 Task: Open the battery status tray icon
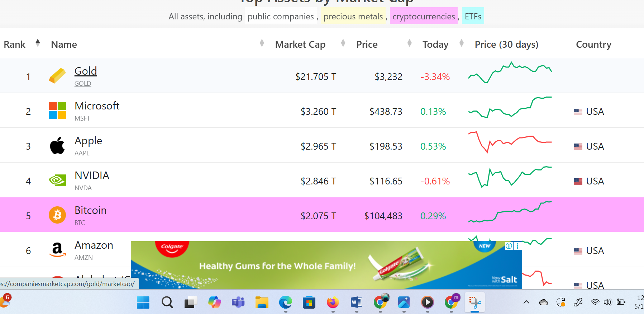pos(621,302)
